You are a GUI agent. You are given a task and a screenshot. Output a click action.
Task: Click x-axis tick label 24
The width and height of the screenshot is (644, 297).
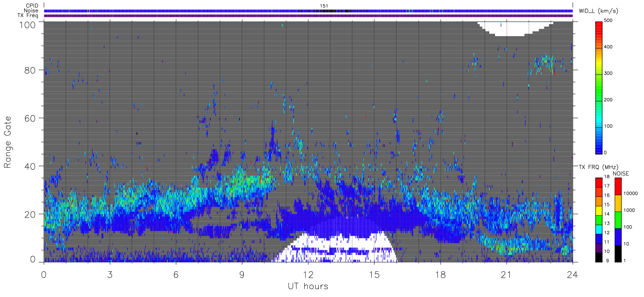coord(572,274)
